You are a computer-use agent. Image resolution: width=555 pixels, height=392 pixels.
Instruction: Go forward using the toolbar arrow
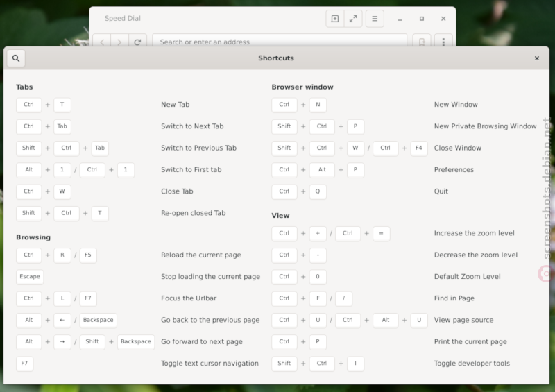[119, 42]
